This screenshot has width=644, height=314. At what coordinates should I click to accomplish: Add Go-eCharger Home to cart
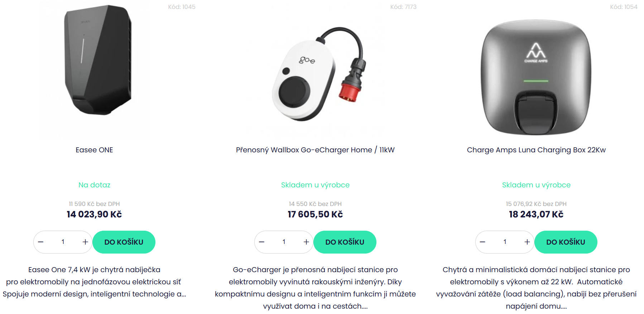(x=345, y=242)
